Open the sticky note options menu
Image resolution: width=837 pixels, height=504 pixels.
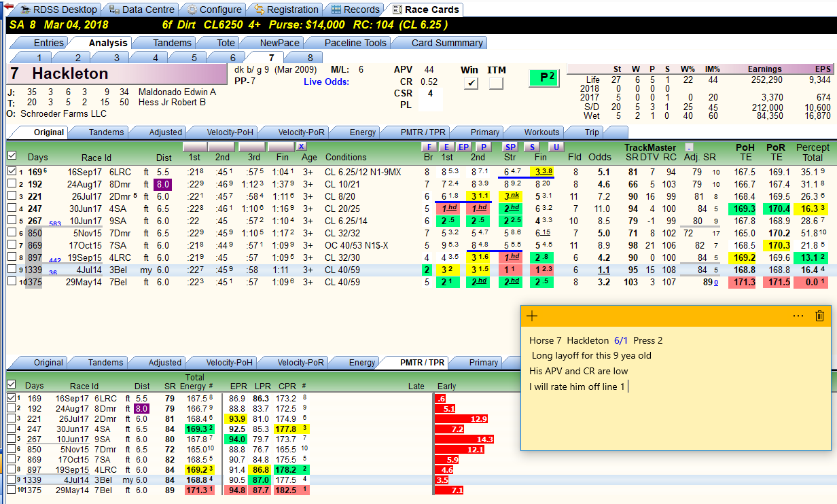coord(798,315)
